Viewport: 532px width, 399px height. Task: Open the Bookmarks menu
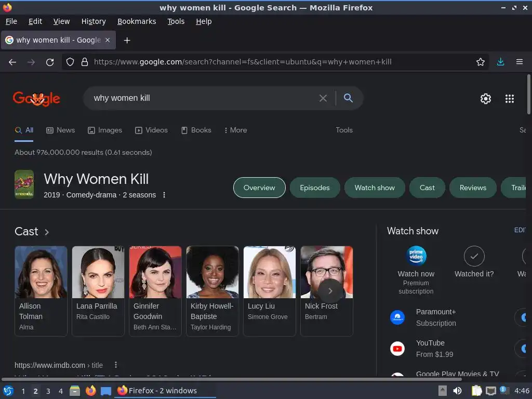[137, 21]
